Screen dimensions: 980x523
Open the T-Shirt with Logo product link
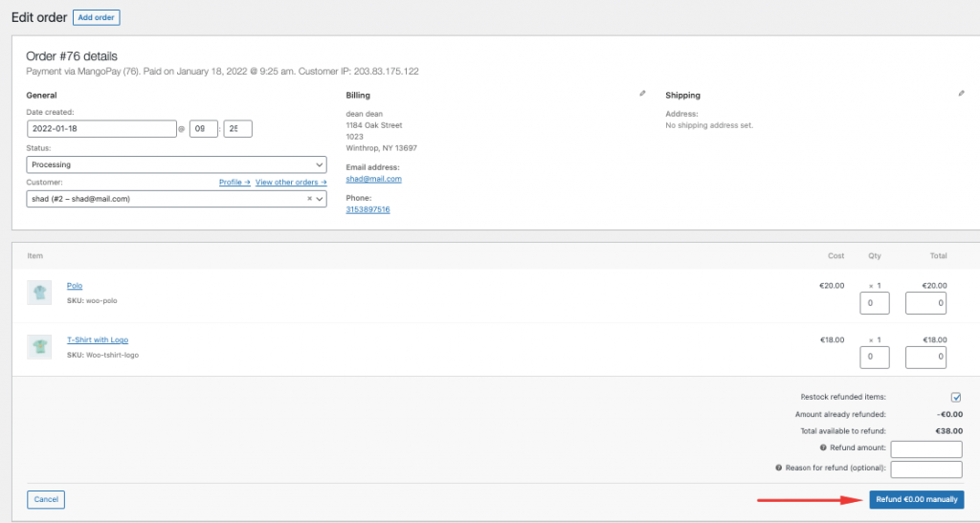[x=98, y=340]
